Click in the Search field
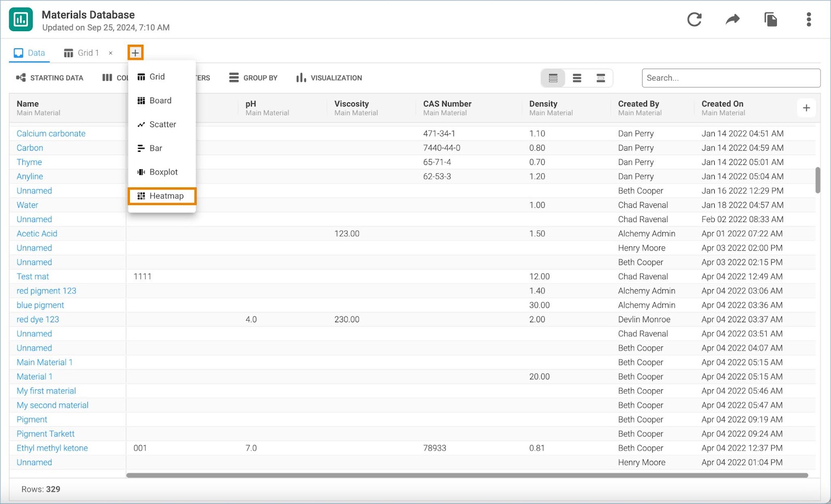This screenshot has width=831, height=504. pyautogui.click(x=731, y=78)
